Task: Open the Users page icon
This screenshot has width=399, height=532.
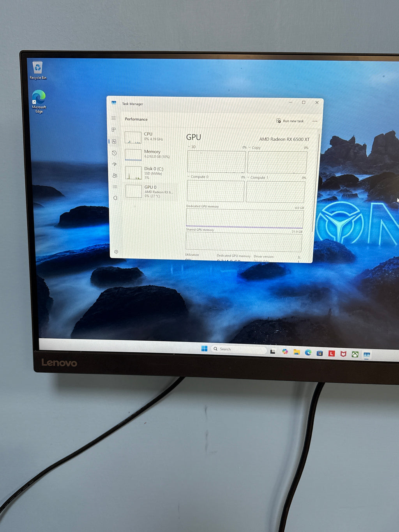Action: (x=115, y=175)
